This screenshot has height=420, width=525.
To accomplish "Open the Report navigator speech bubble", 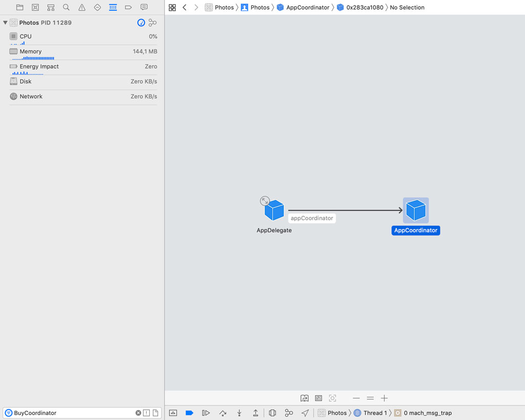I will click(x=143, y=7).
